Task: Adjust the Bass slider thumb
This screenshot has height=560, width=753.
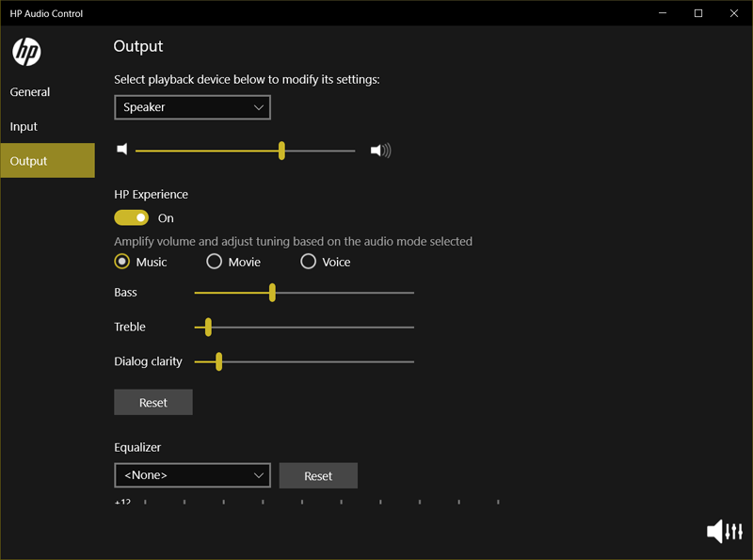Action: tap(272, 293)
